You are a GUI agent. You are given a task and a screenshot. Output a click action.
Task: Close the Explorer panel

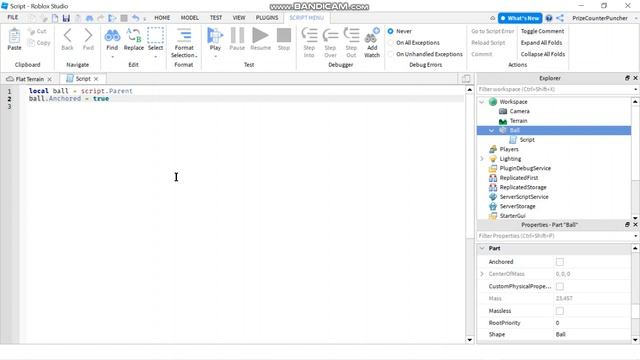pyautogui.click(x=635, y=78)
